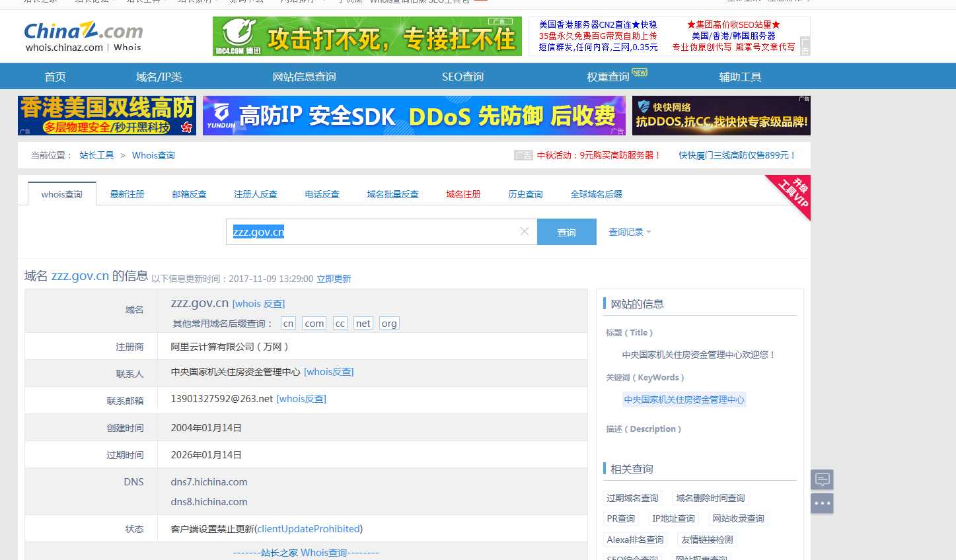
Task: Open IP地址查询 related query
Action: pyautogui.click(x=674, y=518)
